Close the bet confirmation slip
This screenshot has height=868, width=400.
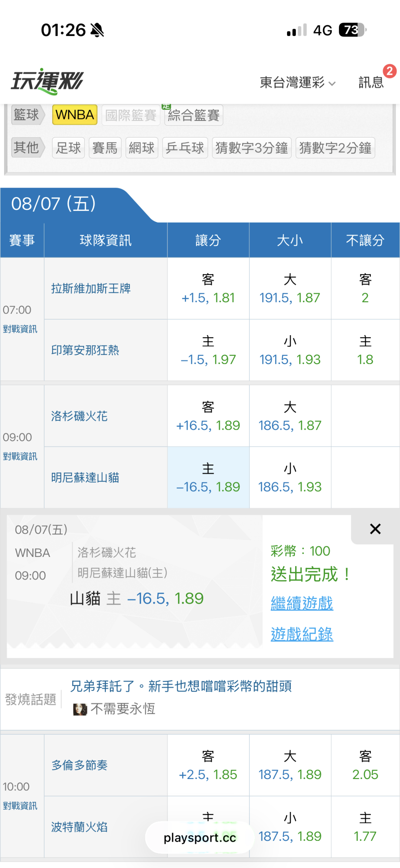(x=375, y=529)
